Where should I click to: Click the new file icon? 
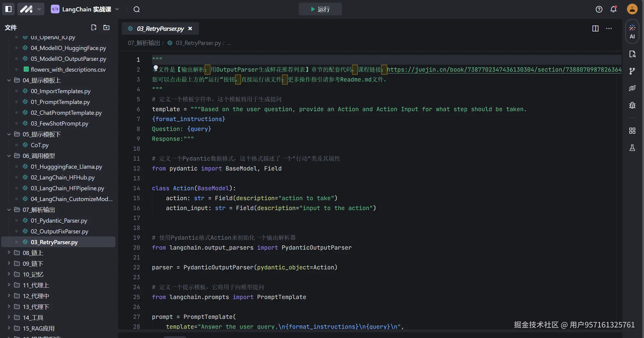pos(94,28)
